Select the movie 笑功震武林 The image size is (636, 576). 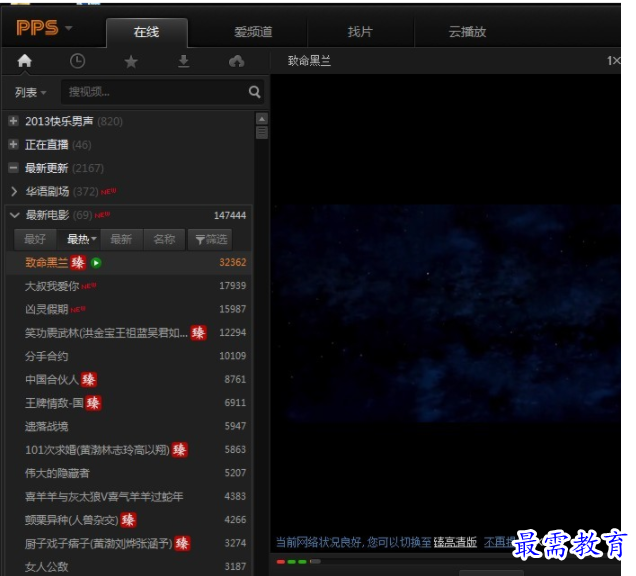coord(106,333)
